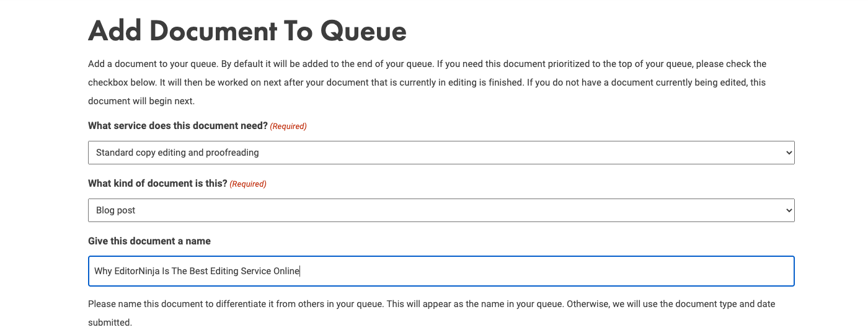This screenshot has width=868, height=335.
Task: Open the document kind dropdown
Action: pos(441,210)
